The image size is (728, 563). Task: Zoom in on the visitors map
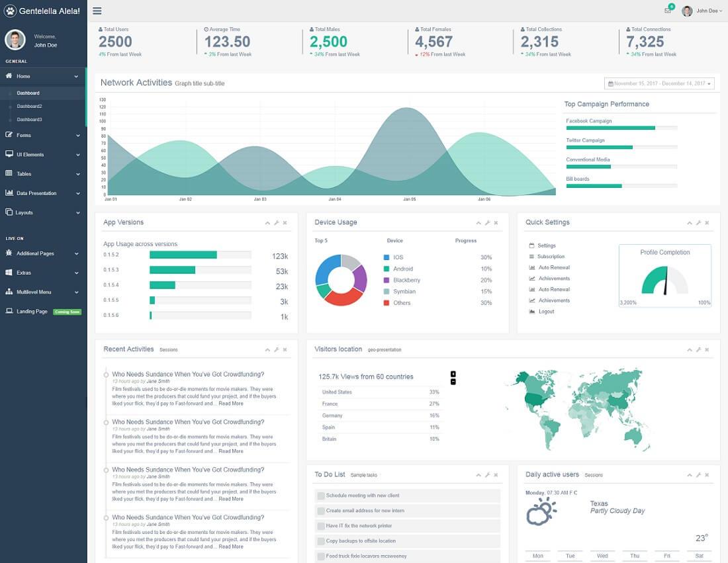pyautogui.click(x=453, y=374)
